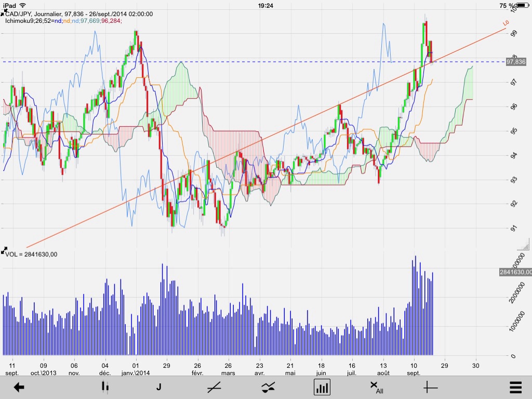
Task: Tap the 21 mai date label
Action: coord(290,369)
